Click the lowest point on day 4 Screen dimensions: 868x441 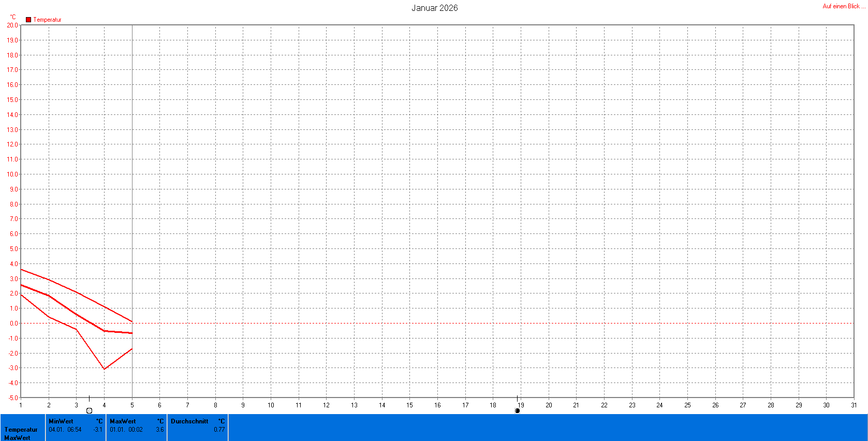104,369
